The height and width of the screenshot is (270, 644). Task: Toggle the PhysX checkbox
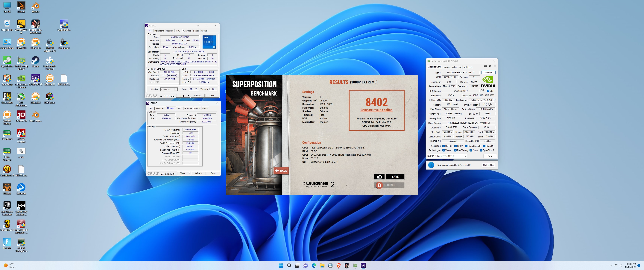471,150
